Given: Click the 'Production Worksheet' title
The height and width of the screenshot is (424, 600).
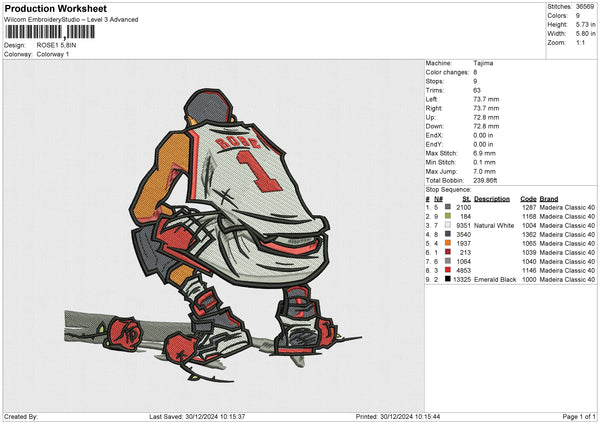Looking at the screenshot, I should click(x=55, y=8).
